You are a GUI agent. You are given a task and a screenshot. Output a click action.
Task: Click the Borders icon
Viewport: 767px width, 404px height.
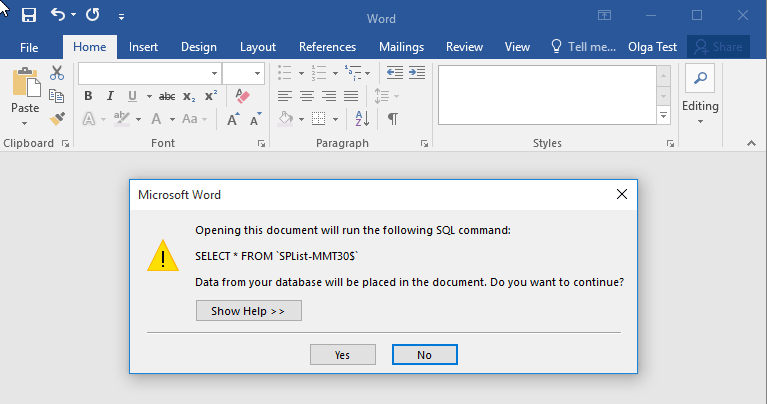[318, 118]
